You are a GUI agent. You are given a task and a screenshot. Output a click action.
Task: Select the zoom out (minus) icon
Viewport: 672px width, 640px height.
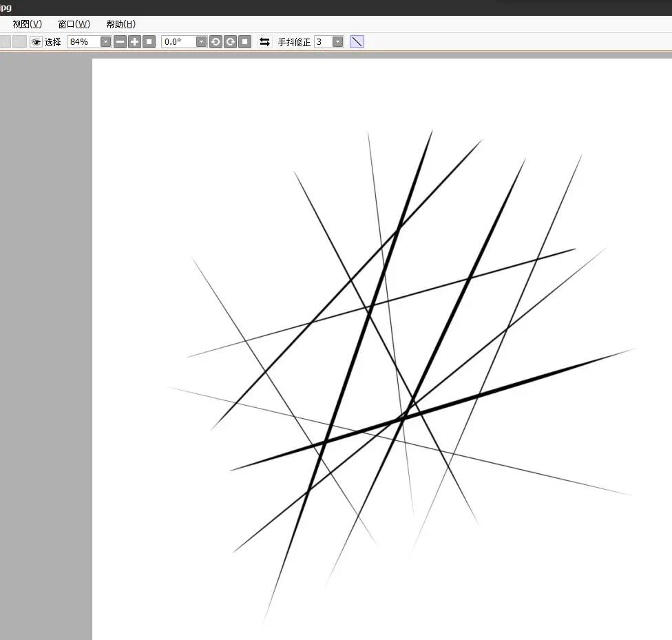tap(120, 41)
